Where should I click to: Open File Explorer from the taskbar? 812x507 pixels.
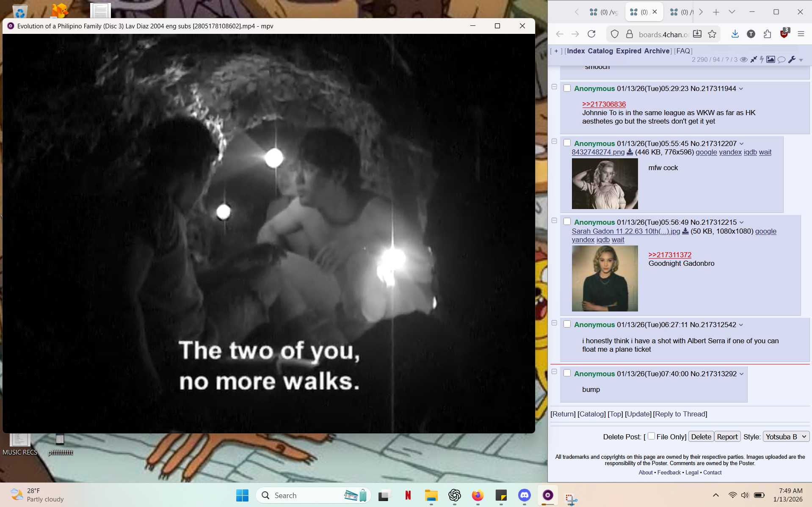tap(431, 495)
